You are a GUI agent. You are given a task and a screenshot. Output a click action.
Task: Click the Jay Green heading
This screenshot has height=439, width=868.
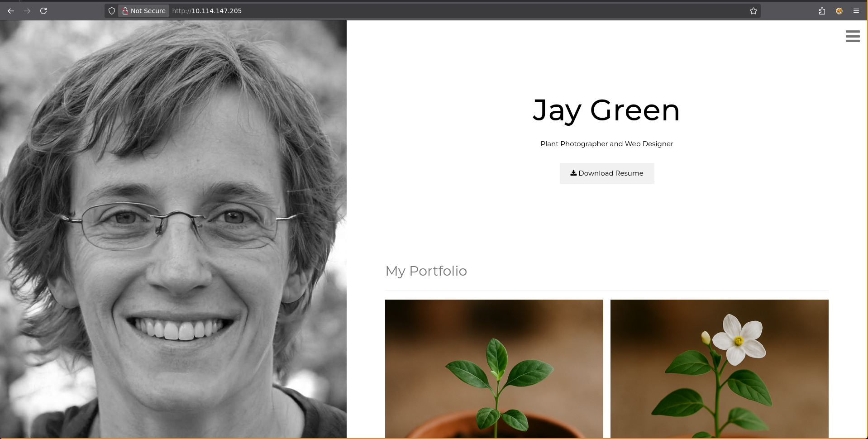point(606,110)
